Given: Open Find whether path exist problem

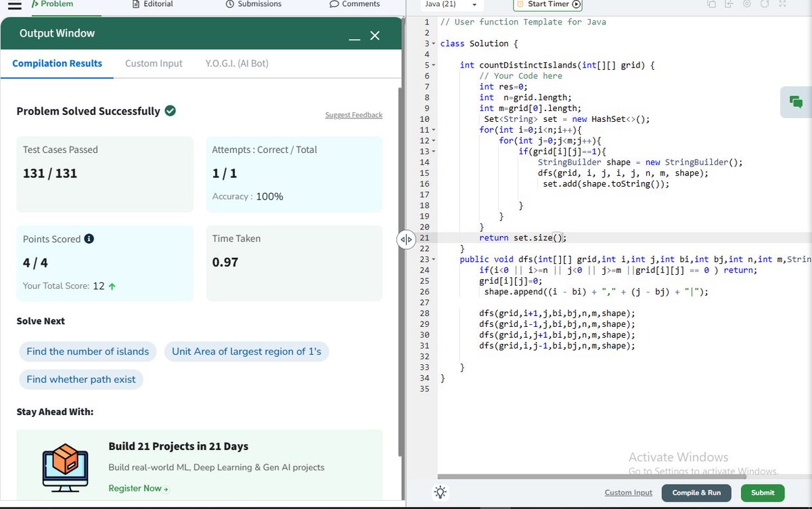Looking at the screenshot, I should point(81,380).
